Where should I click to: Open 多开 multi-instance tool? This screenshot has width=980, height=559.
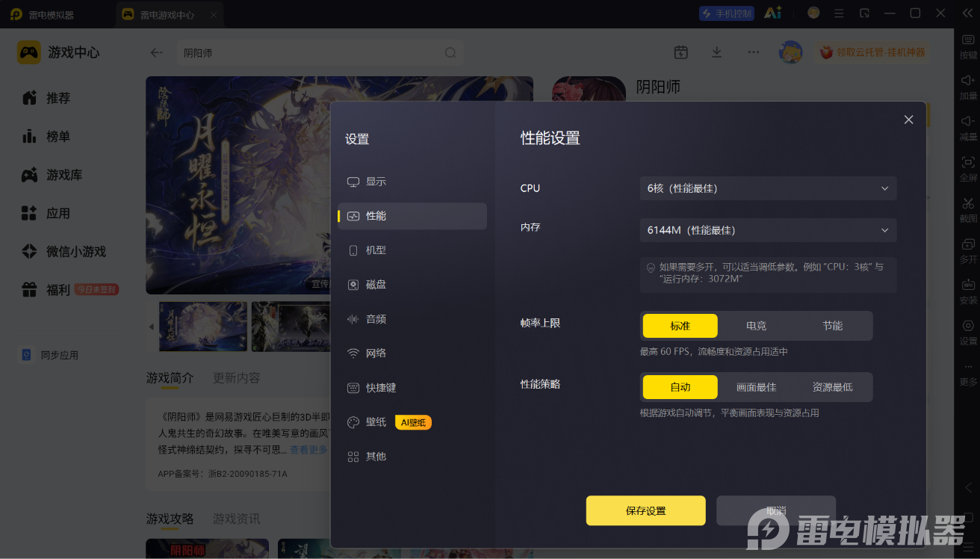[968, 250]
